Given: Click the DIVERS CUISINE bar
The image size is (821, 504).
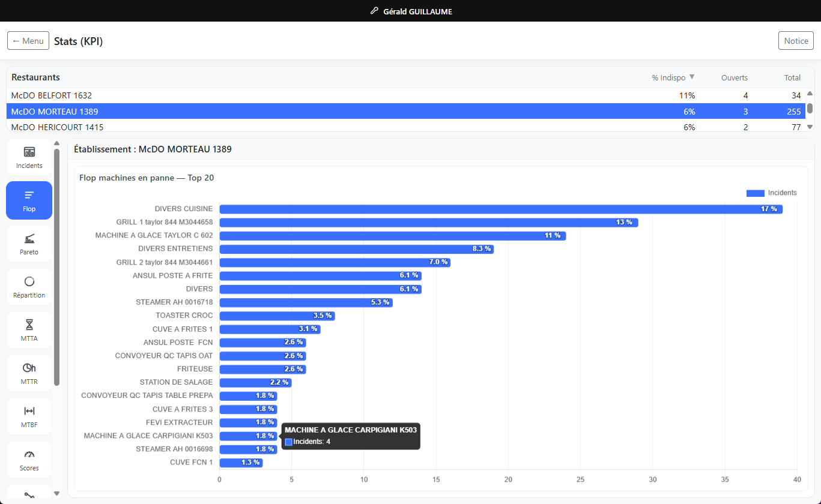Looking at the screenshot, I should click(x=501, y=209).
